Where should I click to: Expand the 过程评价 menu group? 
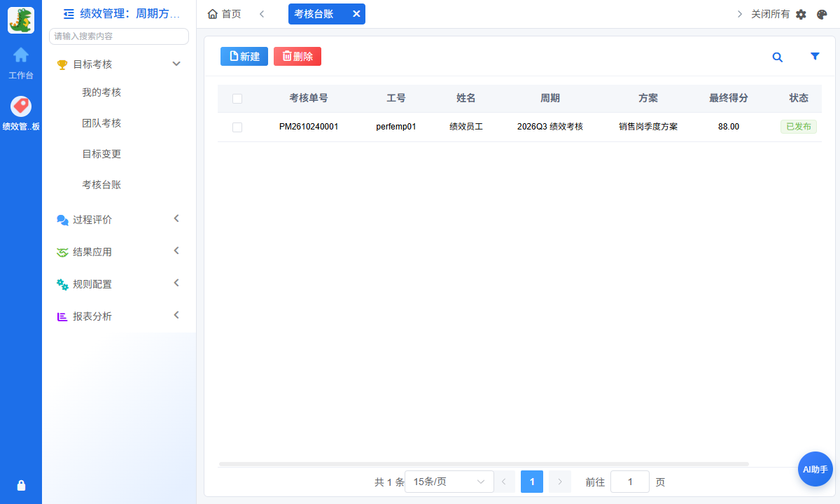[176, 218]
